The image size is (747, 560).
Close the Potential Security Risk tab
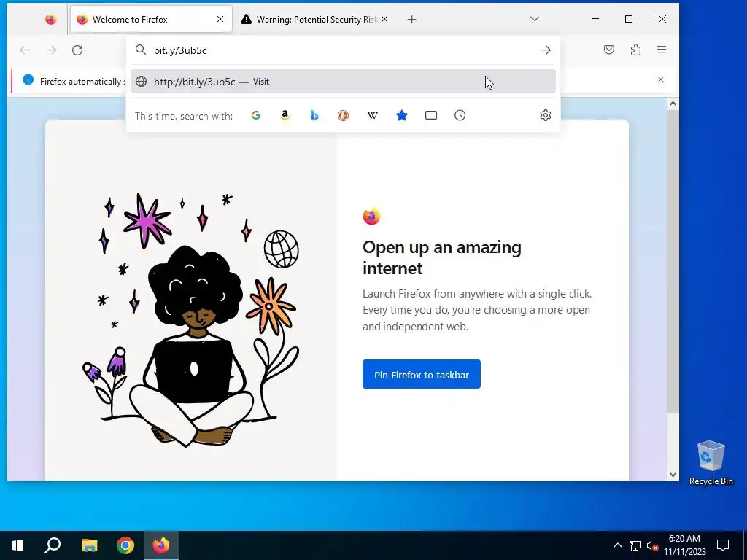[384, 19]
